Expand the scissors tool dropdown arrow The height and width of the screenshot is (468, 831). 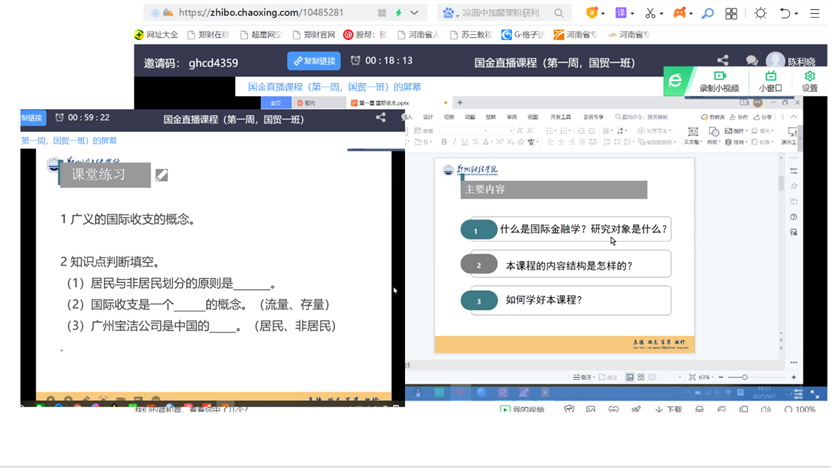[663, 13]
